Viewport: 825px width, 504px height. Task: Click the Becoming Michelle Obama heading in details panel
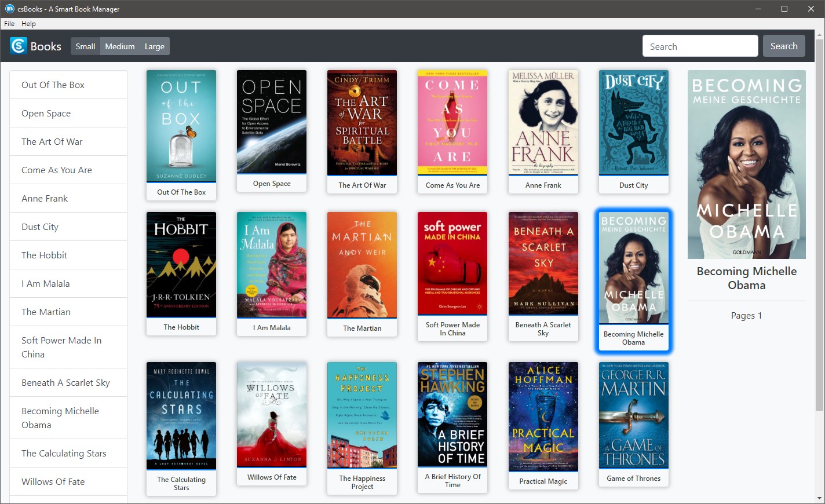747,278
